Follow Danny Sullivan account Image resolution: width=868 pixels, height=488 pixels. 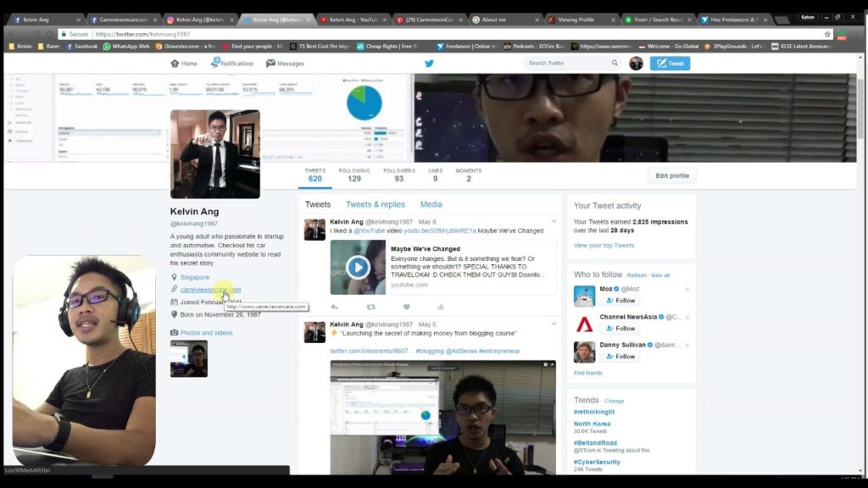click(620, 357)
